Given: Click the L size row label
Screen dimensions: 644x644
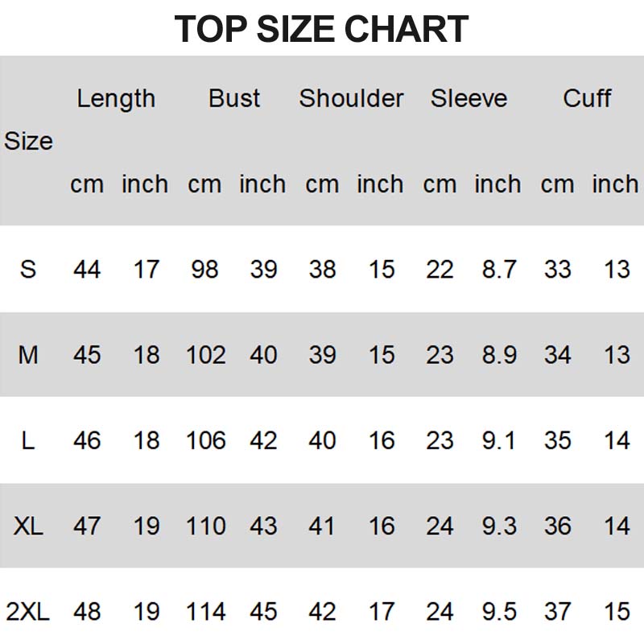Looking at the screenshot, I should click(x=28, y=440).
